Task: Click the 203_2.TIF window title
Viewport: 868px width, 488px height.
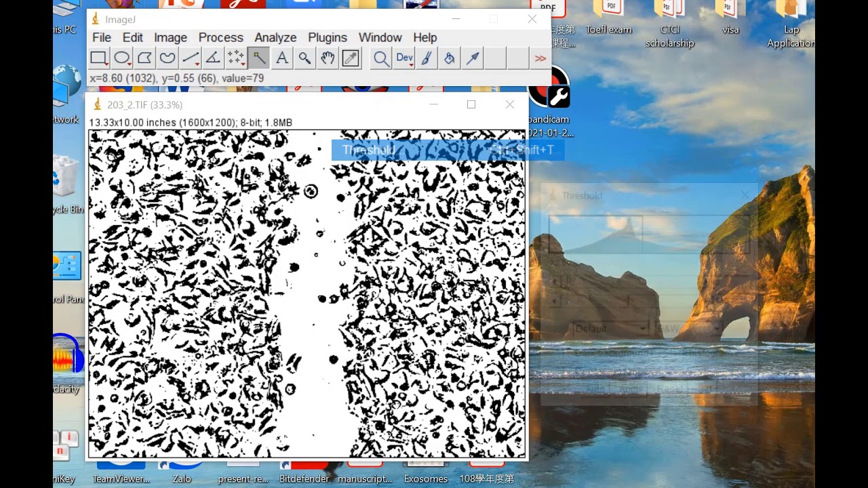Action: click(144, 104)
